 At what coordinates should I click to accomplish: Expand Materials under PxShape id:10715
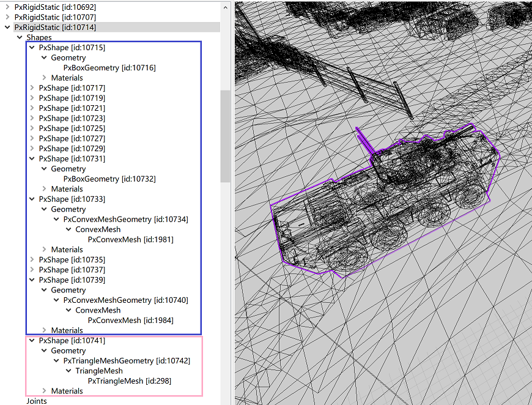(x=44, y=78)
